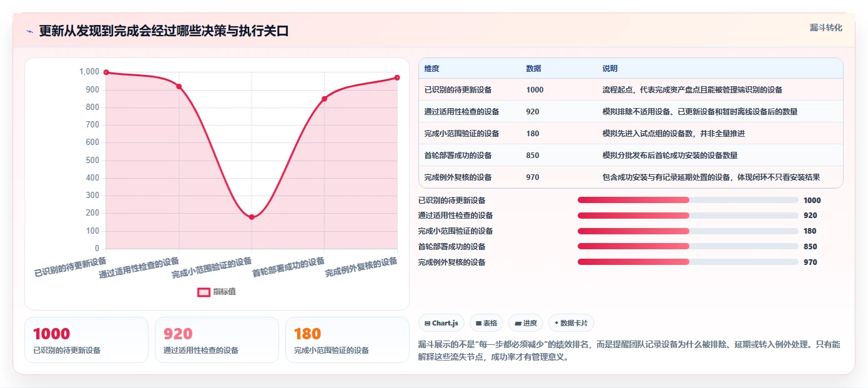868x388 pixels.
Task: Click the description starting 模拟分批发布后
Action: [x=670, y=156]
